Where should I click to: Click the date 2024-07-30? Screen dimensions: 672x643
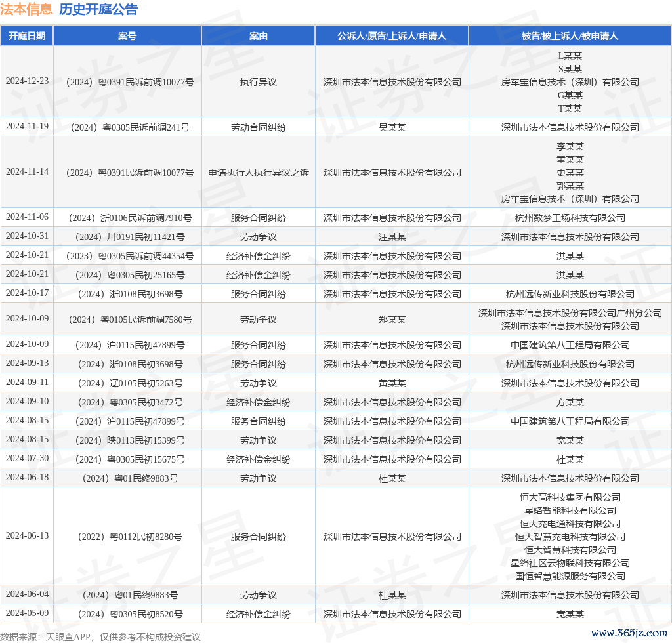[27, 459]
